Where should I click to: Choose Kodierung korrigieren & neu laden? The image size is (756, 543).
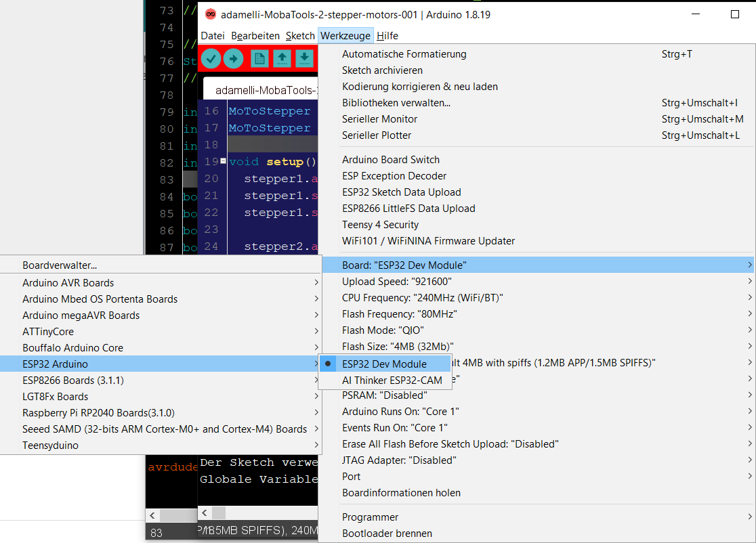pyautogui.click(x=537, y=87)
